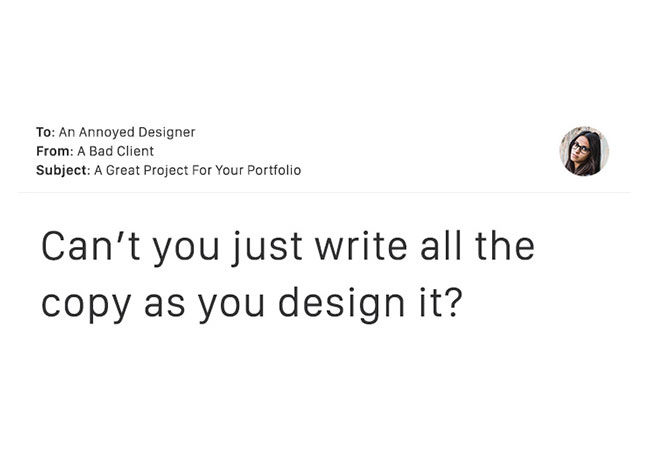Image resolution: width=650 pixels, height=451 pixels.
Task: Click the word "just" in the first message line
Action: click(x=267, y=248)
